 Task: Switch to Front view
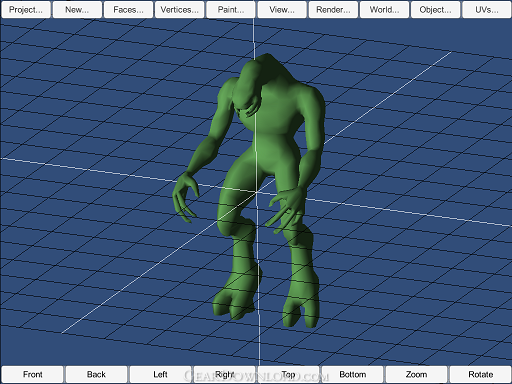[32, 374]
